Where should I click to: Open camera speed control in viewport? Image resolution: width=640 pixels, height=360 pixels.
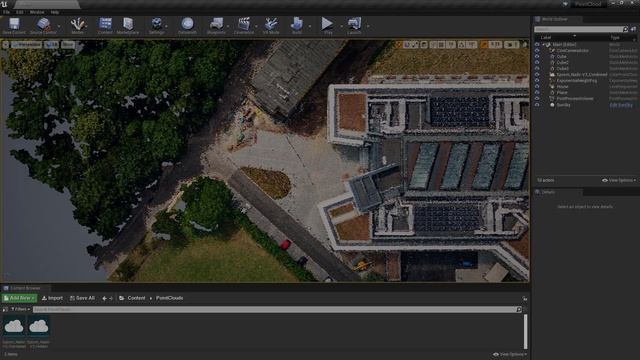coord(511,44)
